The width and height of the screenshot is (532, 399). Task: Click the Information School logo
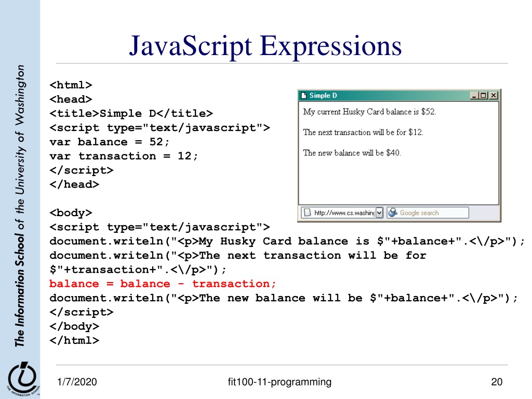point(22,379)
